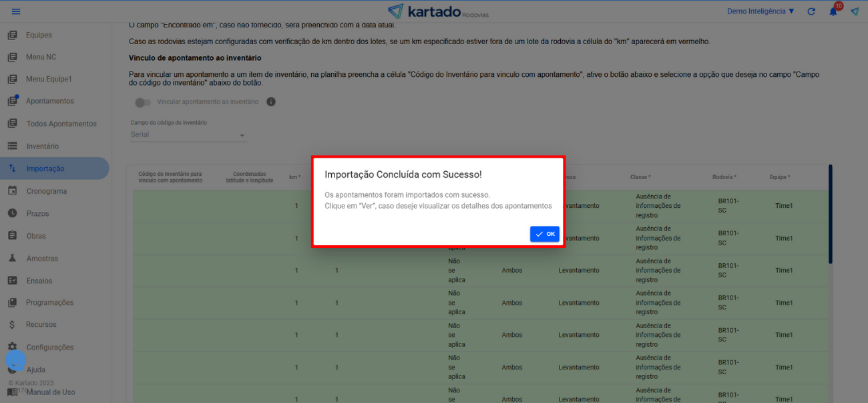Click OK in the success dialog

click(544, 234)
